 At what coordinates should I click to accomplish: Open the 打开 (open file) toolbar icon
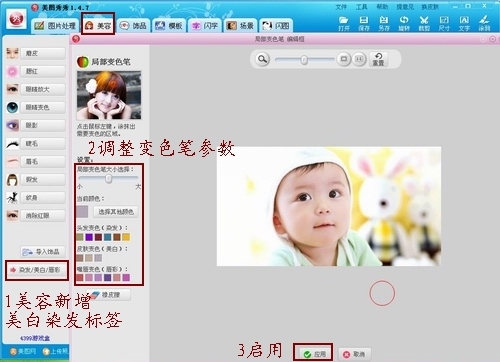pyautogui.click(x=344, y=24)
